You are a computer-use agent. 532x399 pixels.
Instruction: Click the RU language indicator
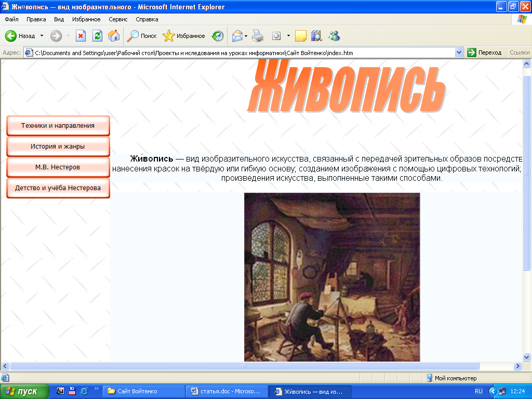(x=478, y=392)
